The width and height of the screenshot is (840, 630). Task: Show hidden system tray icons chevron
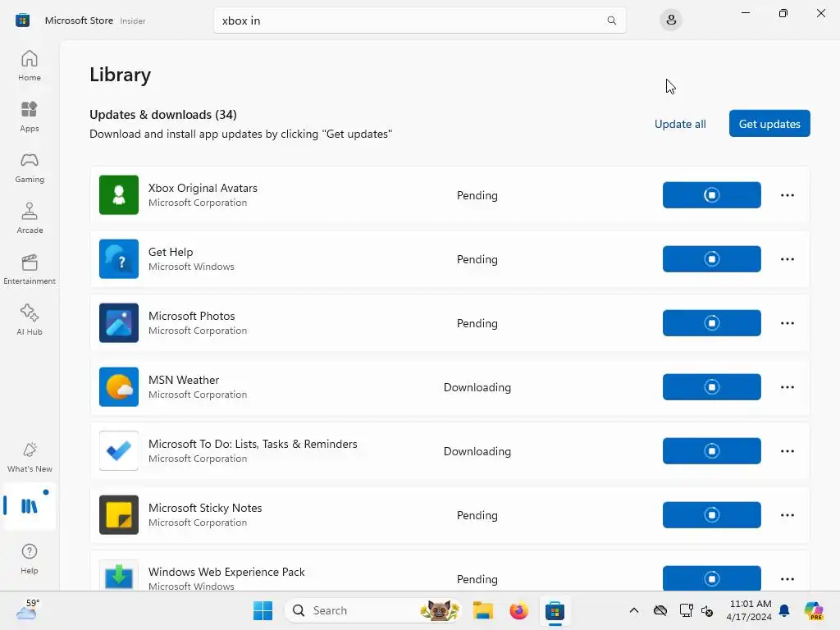click(634, 610)
